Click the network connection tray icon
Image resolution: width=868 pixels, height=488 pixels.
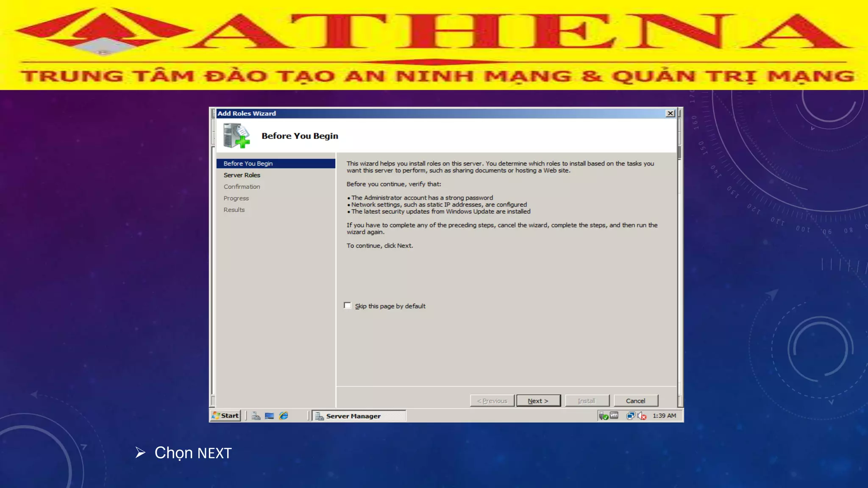[x=631, y=416]
